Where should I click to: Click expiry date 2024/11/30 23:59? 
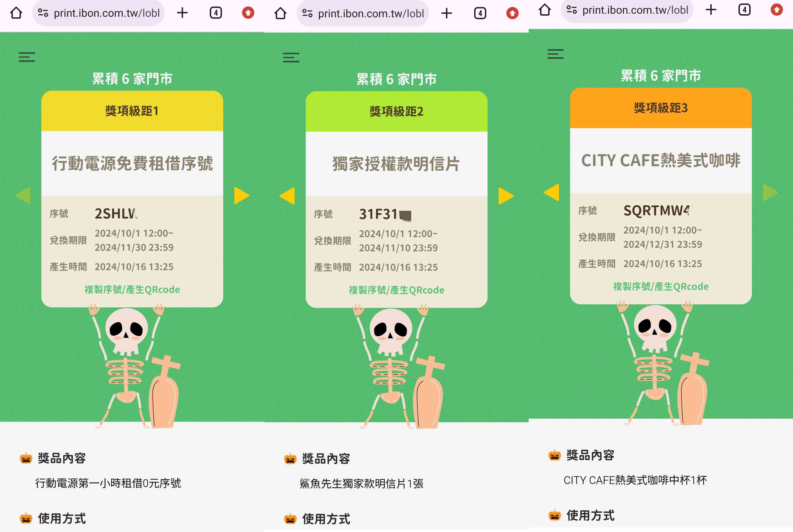pyautogui.click(x=134, y=247)
